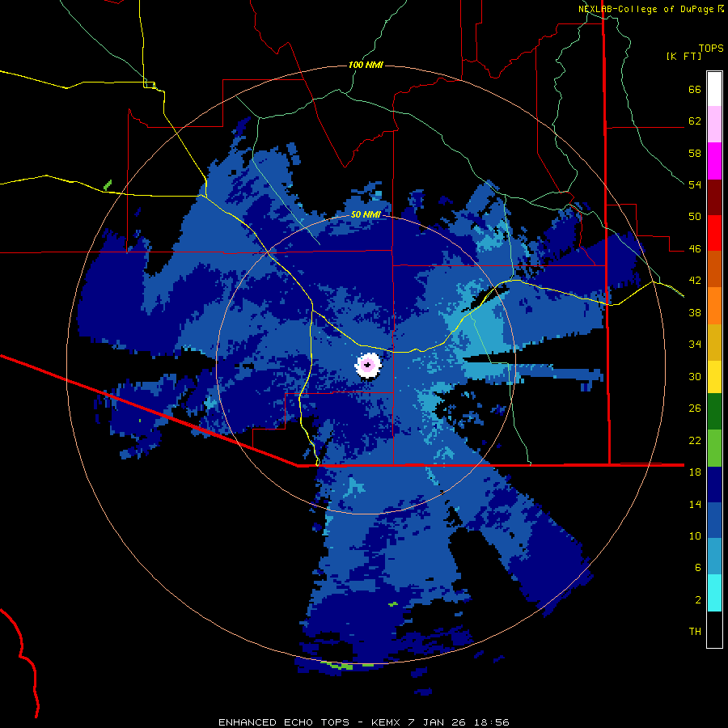The height and width of the screenshot is (728, 728).
Task: Click the 18:56 timestamp
Action: point(492,722)
